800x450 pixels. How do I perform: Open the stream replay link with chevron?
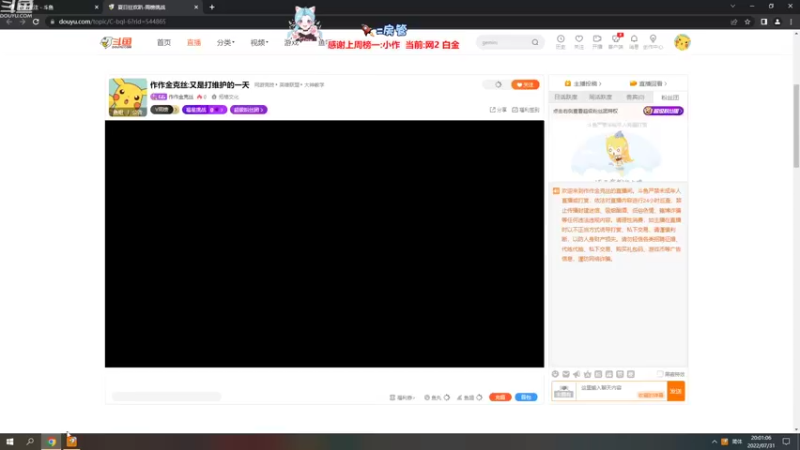pyautogui.click(x=648, y=84)
